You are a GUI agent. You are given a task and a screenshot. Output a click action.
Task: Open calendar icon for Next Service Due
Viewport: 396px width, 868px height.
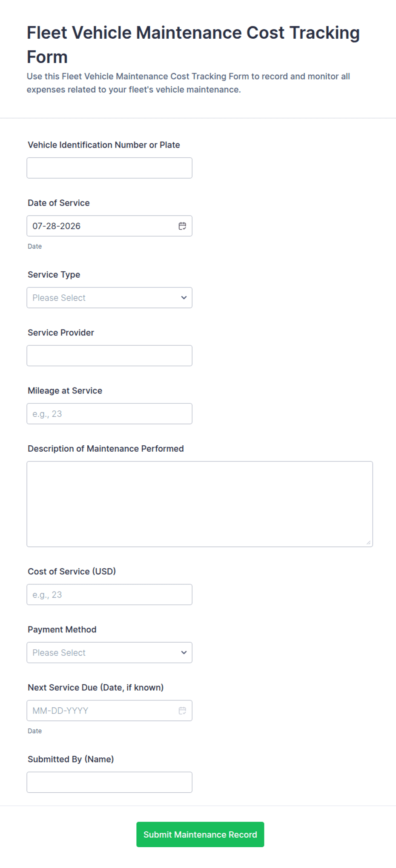182,710
